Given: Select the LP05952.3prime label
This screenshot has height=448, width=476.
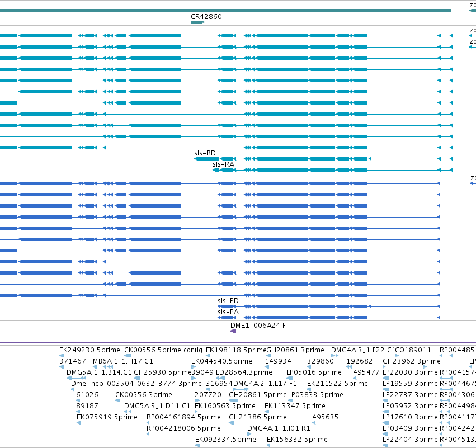Looking at the screenshot, I should click(410, 406).
